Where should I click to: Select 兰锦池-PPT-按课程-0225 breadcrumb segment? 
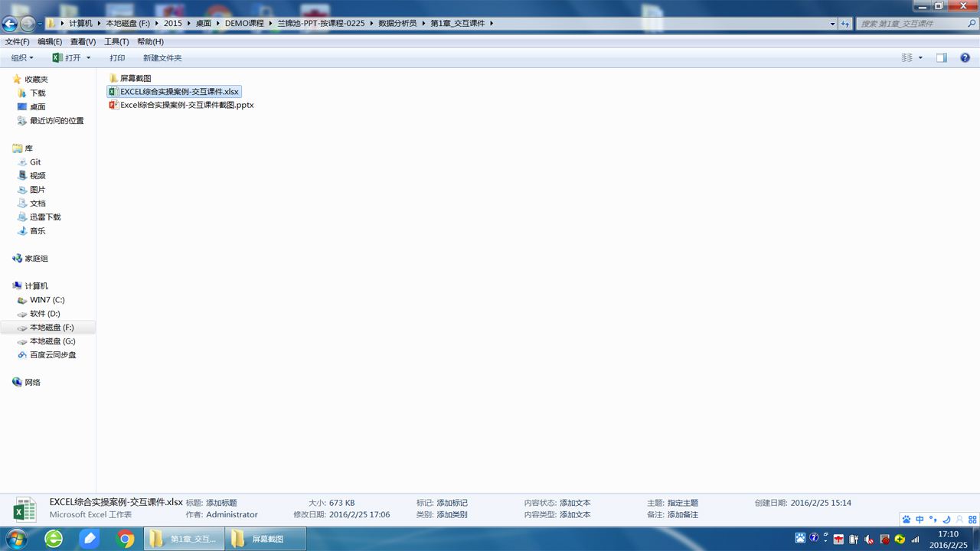321,24
